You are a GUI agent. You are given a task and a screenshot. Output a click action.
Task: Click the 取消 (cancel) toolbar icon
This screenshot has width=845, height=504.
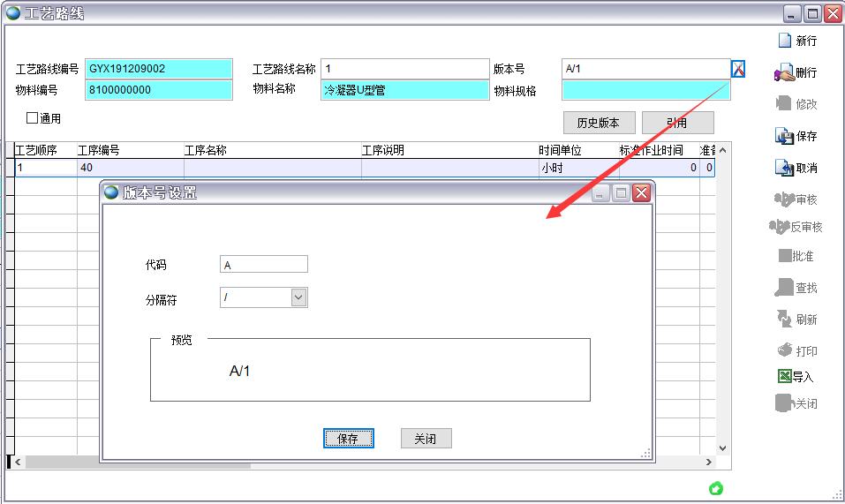coord(783,168)
